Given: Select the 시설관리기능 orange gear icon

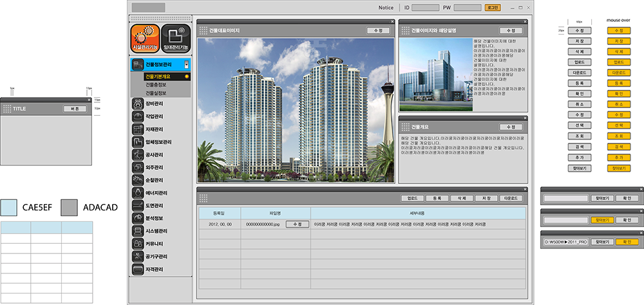Looking at the screenshot, I should (144, 39).
